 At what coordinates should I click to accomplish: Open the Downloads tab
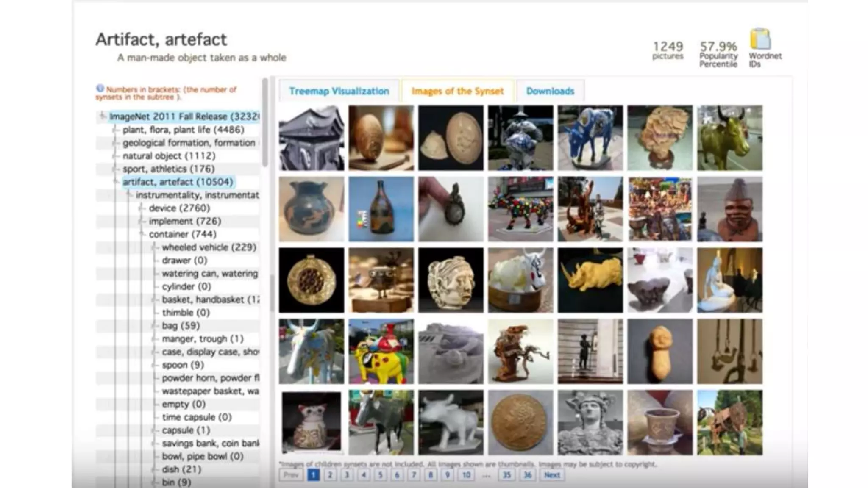(x=550, y=91)
